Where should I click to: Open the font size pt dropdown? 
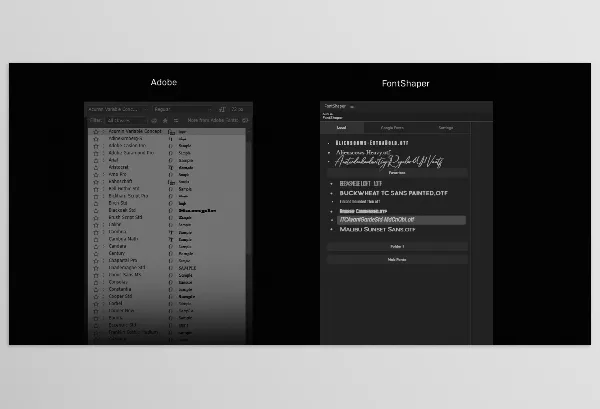point(240,109)
